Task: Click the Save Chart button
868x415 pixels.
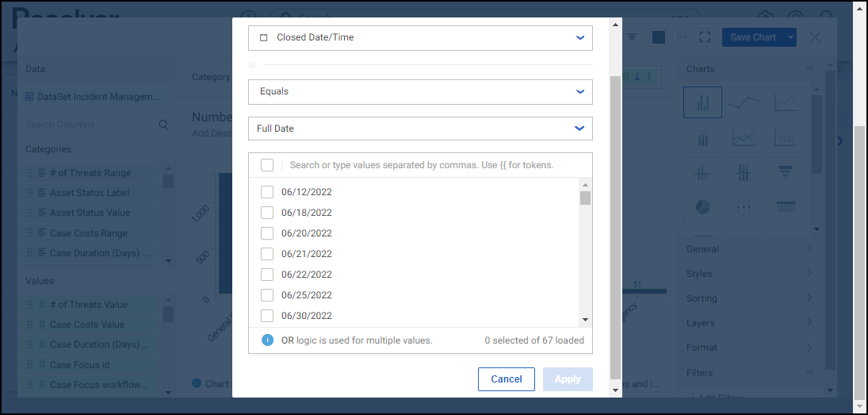Action: click(x=752, y=37)
